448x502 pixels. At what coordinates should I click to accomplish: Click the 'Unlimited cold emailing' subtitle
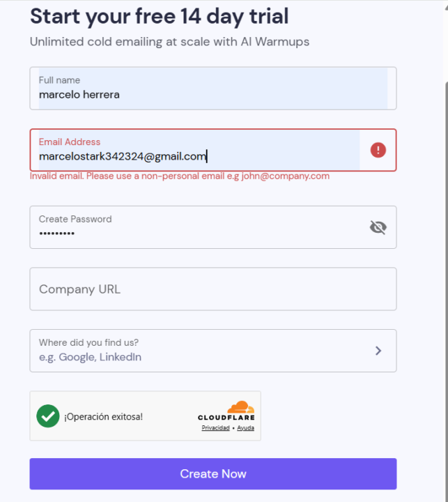coord(169,42)
